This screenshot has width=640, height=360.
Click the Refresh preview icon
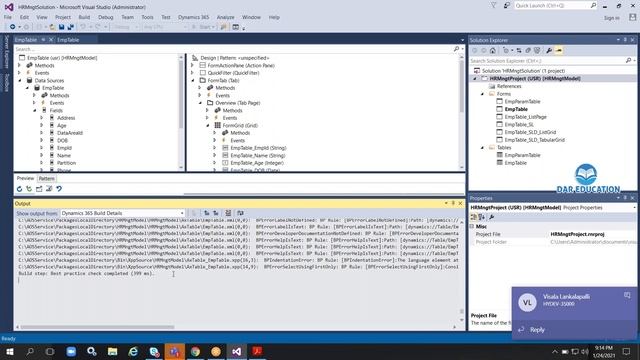[x=19, y=189]
